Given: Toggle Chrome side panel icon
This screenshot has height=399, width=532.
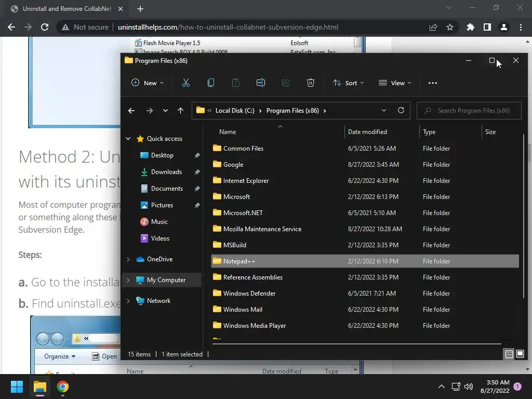Looking at the screenshot, I should point(487,27).
